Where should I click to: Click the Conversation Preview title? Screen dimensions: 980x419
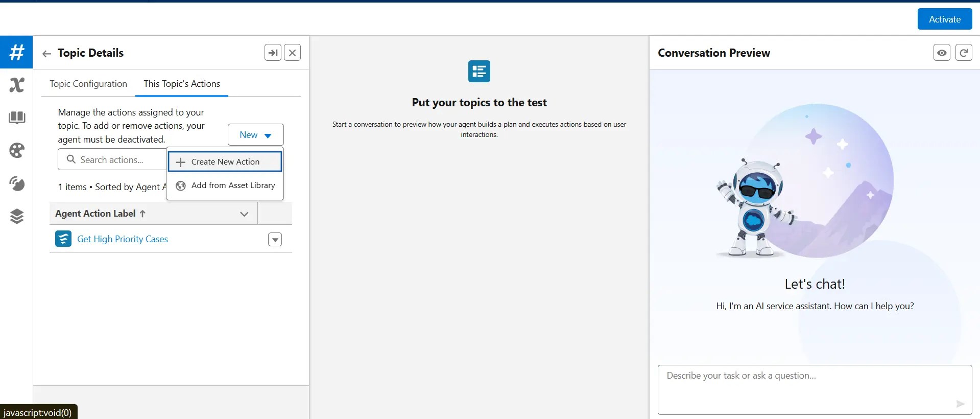coord(713,53)
